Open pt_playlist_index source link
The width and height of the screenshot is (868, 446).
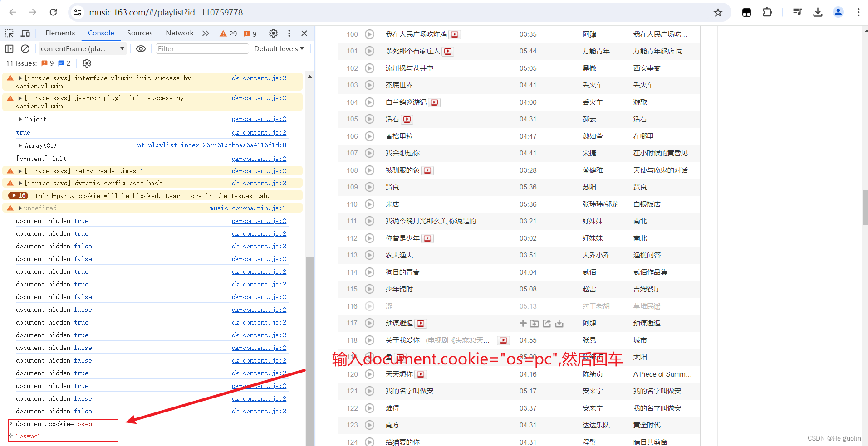point(211,145)
